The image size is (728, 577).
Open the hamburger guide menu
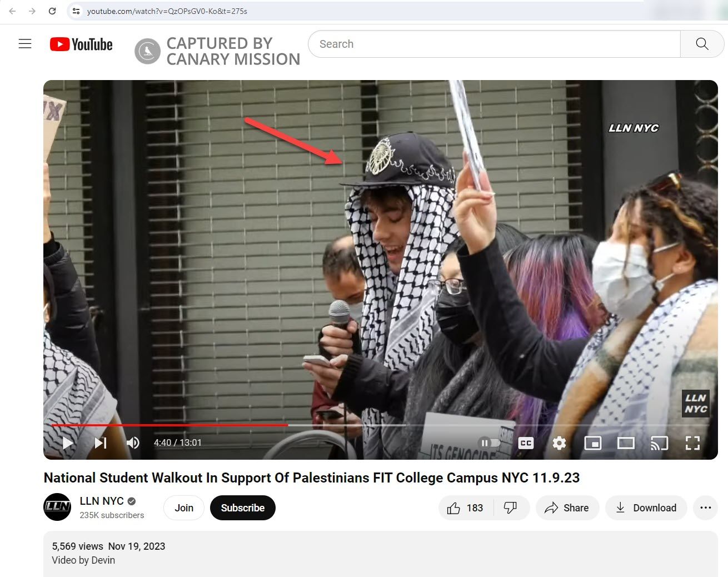(25, 44)
